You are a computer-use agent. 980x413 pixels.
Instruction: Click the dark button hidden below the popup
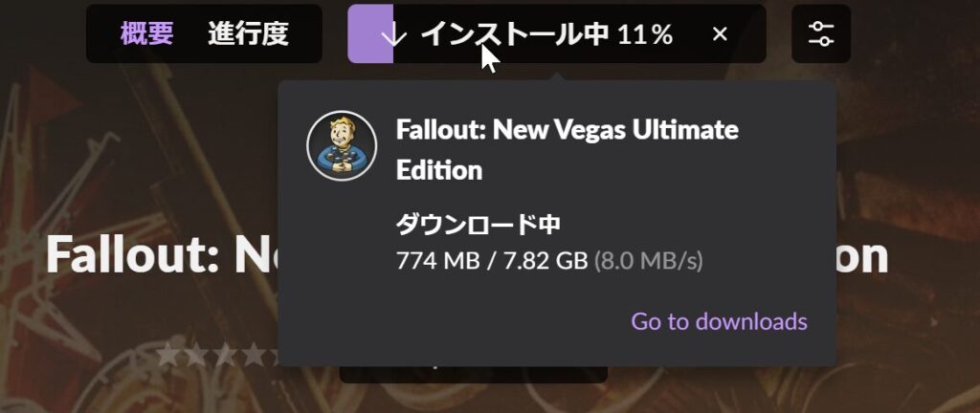tap(473, 375)
